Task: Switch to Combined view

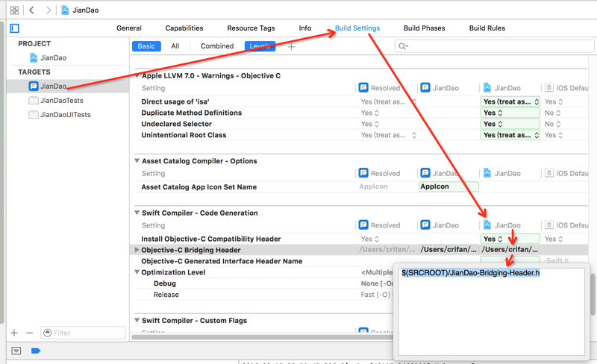Action: tap(217, 46)
